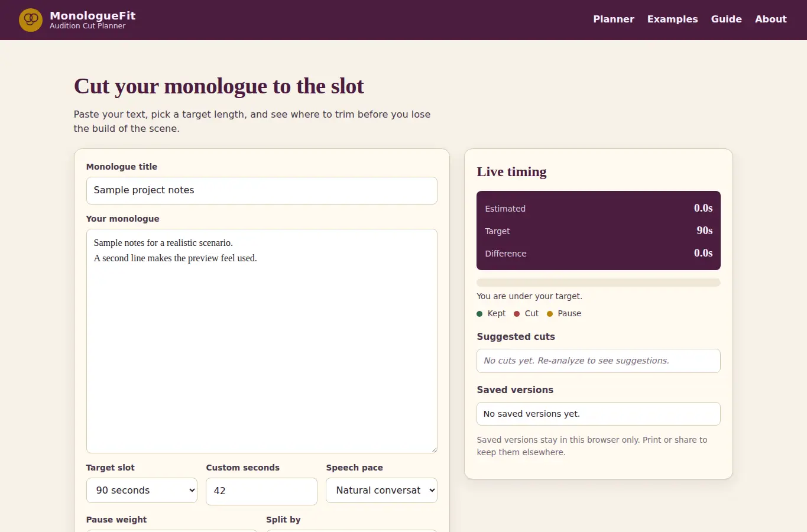Click the yellow Pause legend dot
This screenshot has width=807, height=532.
(550, 314)
